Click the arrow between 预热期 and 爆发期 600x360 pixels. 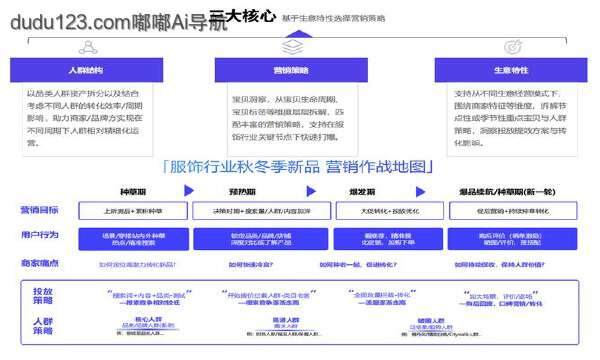coord(311,191)
